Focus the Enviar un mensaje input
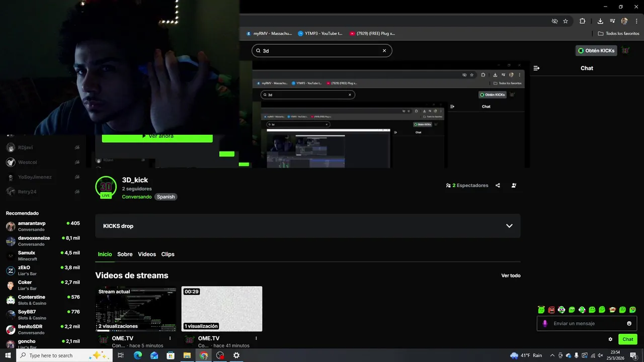This screenshot has height=362, width=644. 586,323
